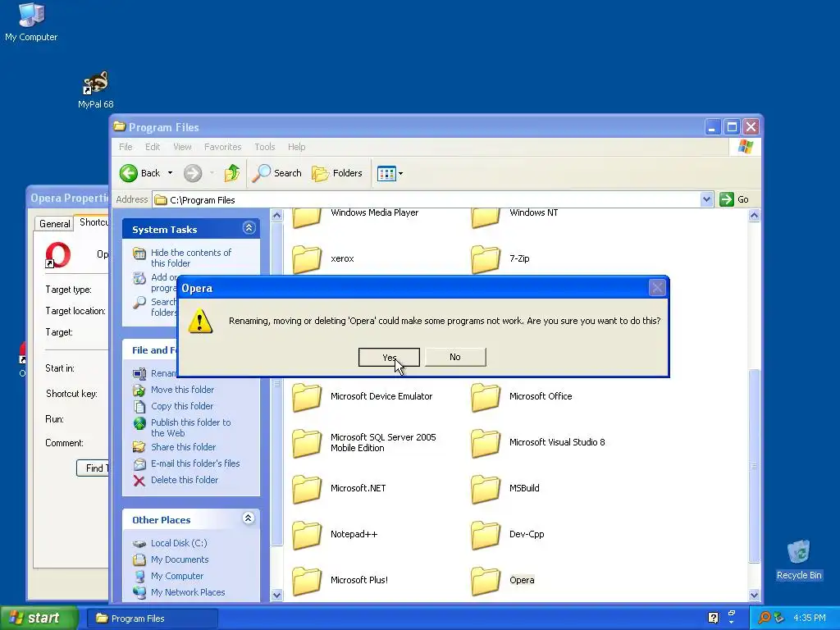Click the Forward arrow toolbar icon
The width and height of the screenshot is (840, 630).
pos(193,173)
